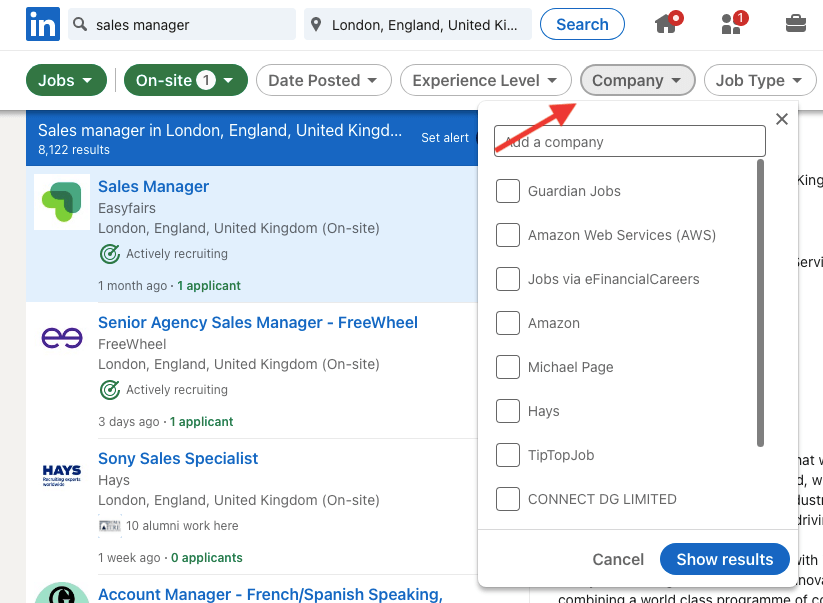
Task: Open the Sales Manager job at Easyfairs
Action: pyautogui.click(x=153, y=187)
